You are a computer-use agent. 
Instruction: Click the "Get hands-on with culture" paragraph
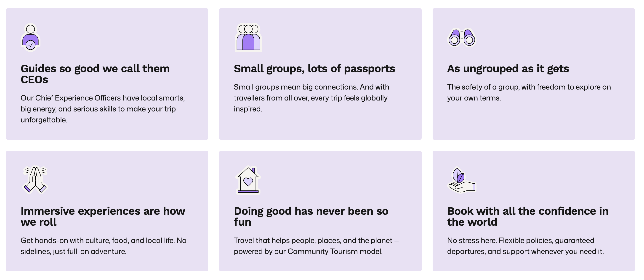click(x=103, y=246)
